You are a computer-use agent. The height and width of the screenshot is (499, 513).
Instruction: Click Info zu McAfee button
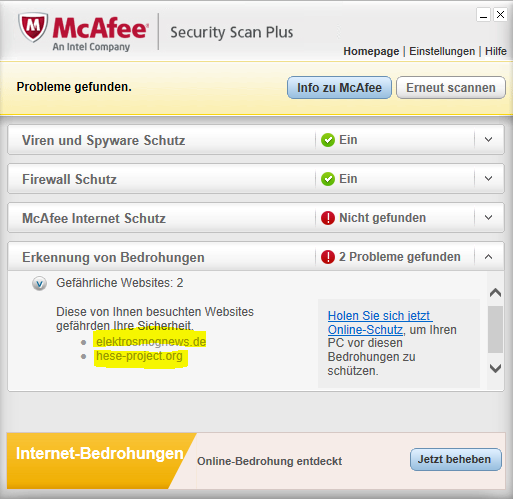339,88
